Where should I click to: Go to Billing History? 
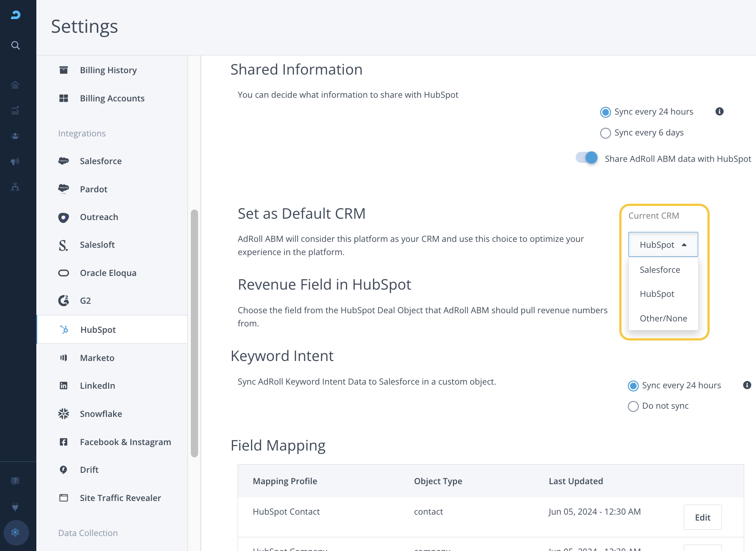coord(108,70)
